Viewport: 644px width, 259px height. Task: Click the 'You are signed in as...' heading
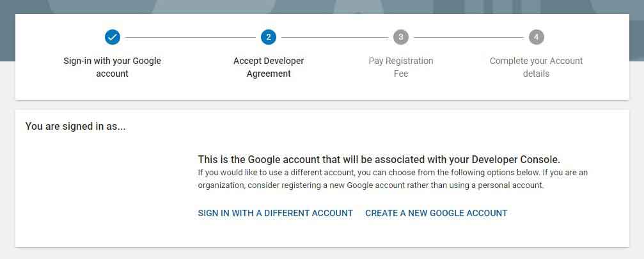[x=75, y=127]
